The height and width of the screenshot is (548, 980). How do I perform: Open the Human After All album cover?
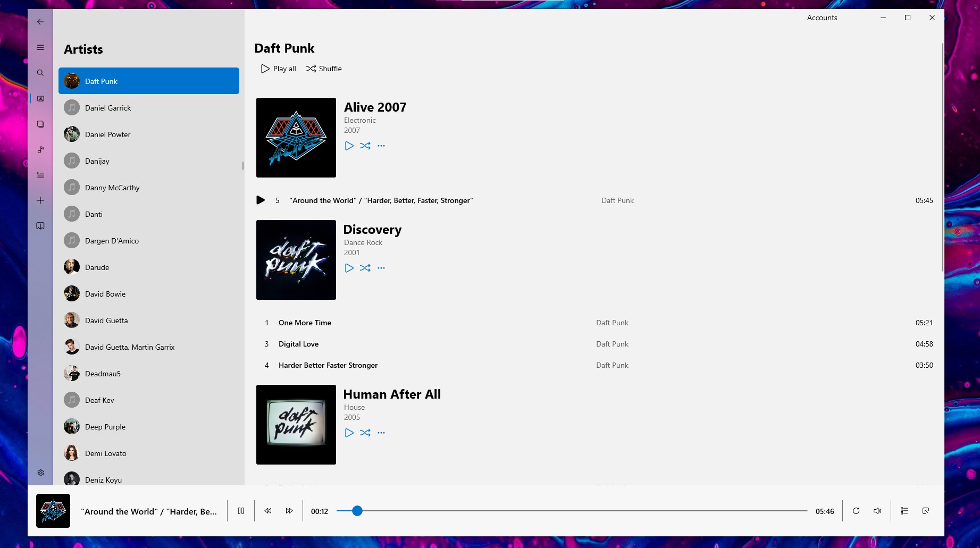(x=296, y=425)
